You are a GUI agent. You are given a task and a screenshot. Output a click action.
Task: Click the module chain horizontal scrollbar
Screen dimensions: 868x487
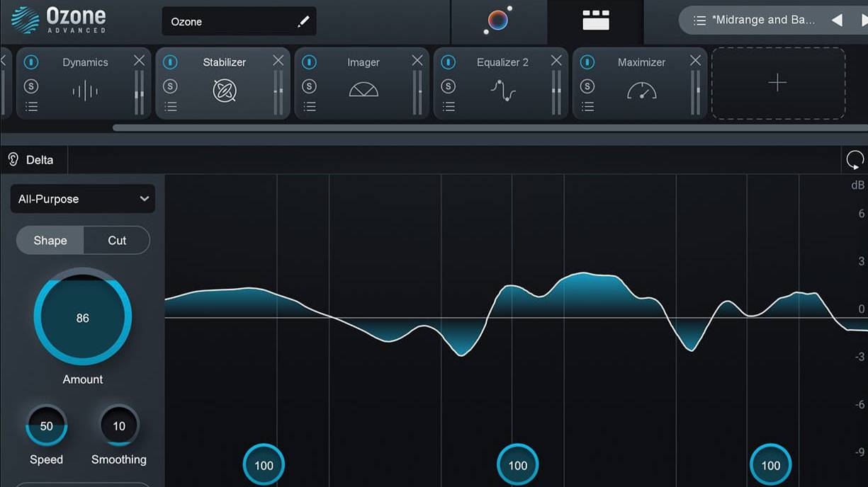pos(490,128)
